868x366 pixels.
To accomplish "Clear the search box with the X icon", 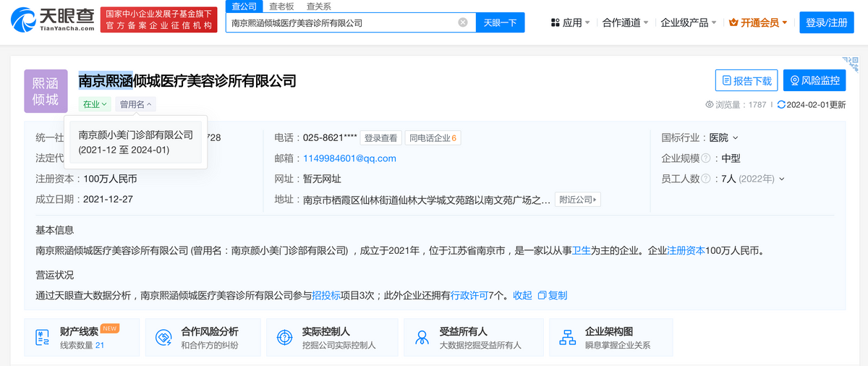I will [463, 22].
